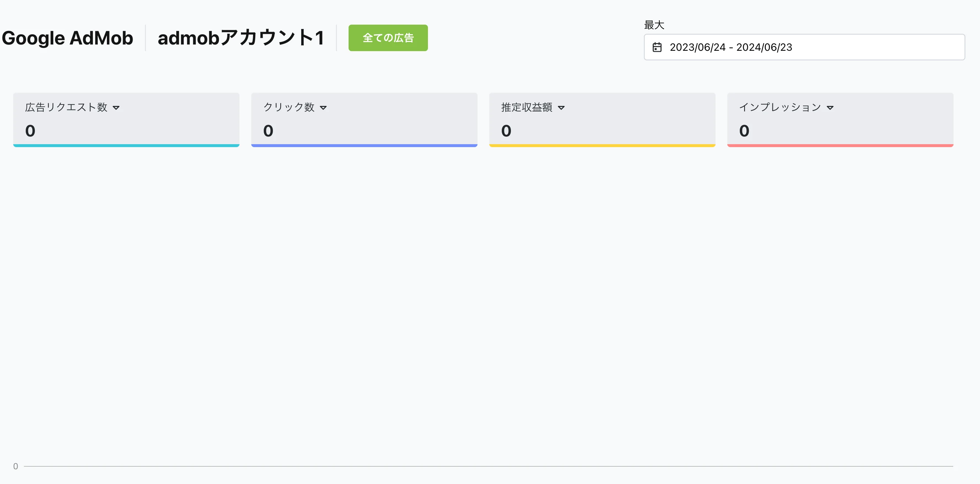Expand the インプレッション dropdown arrow
Image resolution: width=980 pixels, height=484 pixels.
(x=830, y=108)
